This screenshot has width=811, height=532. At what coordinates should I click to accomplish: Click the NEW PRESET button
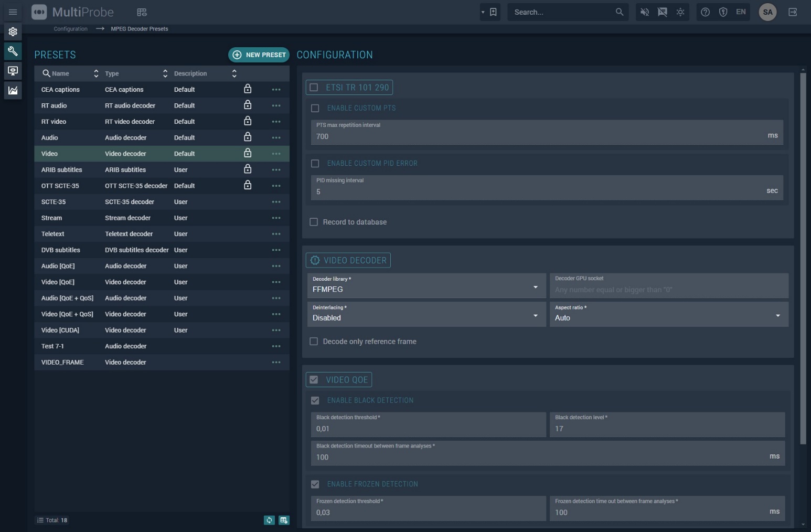tap(259, 55)
